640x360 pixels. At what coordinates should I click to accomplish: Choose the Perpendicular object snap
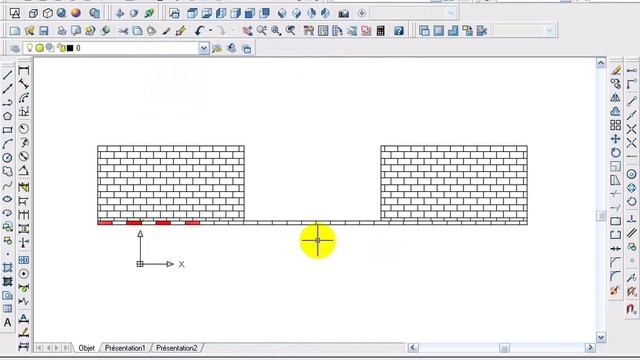[631, 219]
